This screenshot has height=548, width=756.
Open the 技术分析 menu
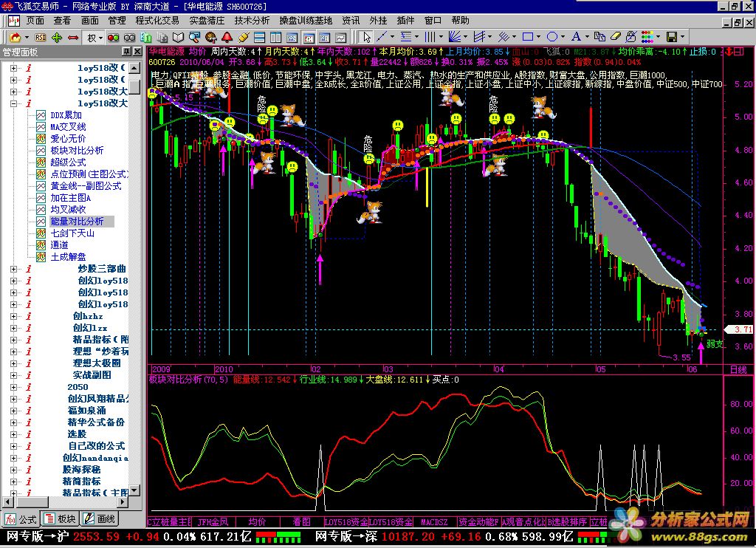(x=252, y=21)
